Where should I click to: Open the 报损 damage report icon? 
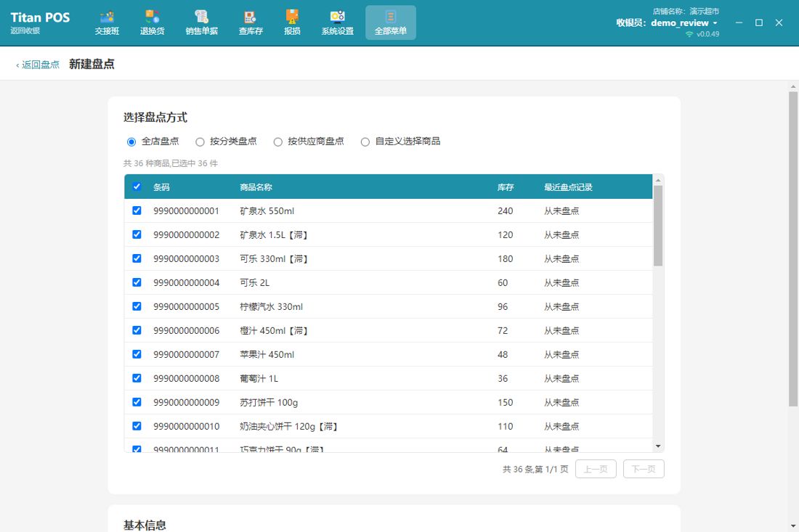[x=292, y=23]
